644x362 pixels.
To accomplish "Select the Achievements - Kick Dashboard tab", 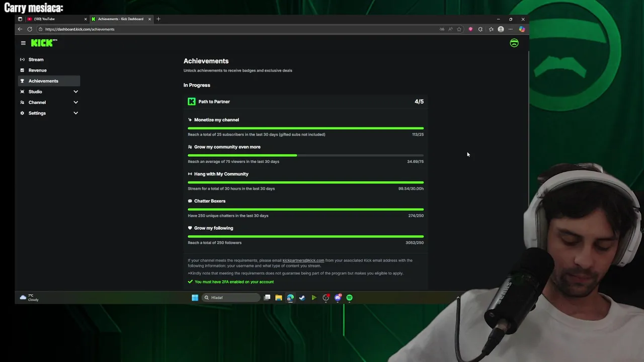I will 121,19.
